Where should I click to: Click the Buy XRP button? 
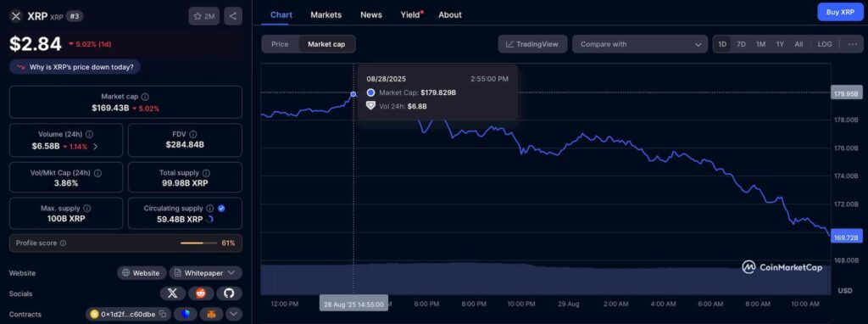(840, 12)
